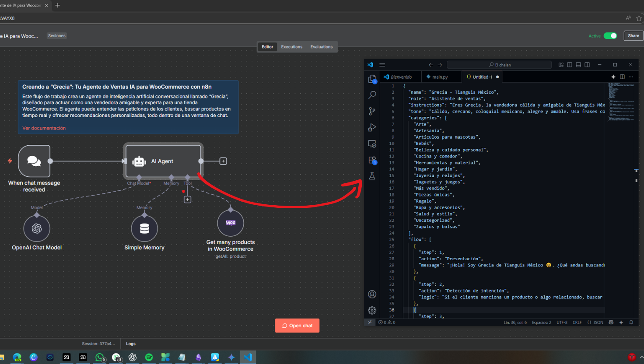This screenshot has height=364, width=644.
Task: Select the Simple Memory node
Action: [x=144, y=228]
